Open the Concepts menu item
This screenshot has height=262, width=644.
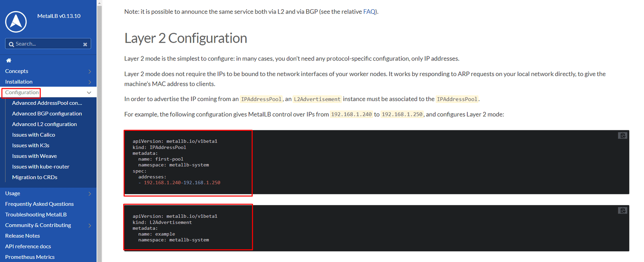tap(17, 71)
